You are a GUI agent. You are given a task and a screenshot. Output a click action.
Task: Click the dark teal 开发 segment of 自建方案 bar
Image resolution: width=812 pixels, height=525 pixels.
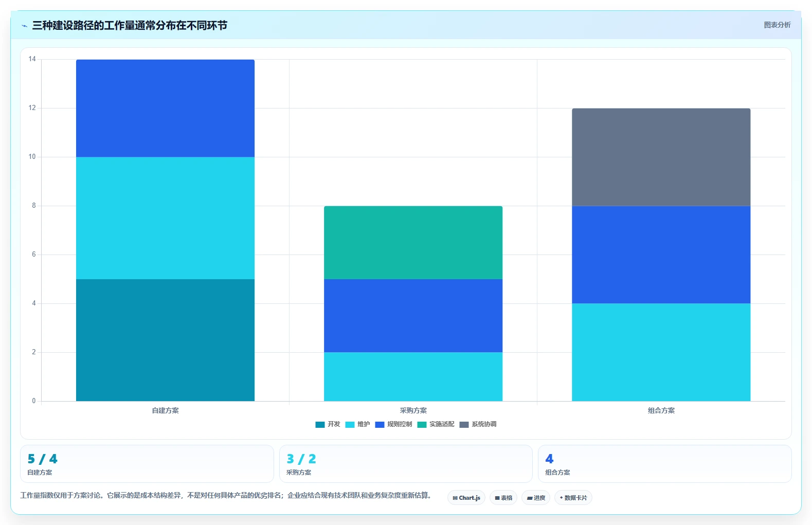[165, 340]
